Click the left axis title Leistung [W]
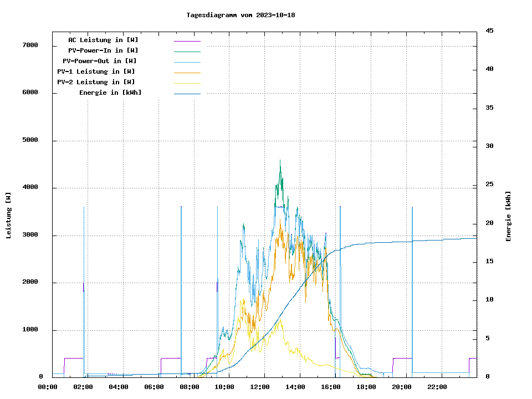The image size is (532, 399). (9, 216)
